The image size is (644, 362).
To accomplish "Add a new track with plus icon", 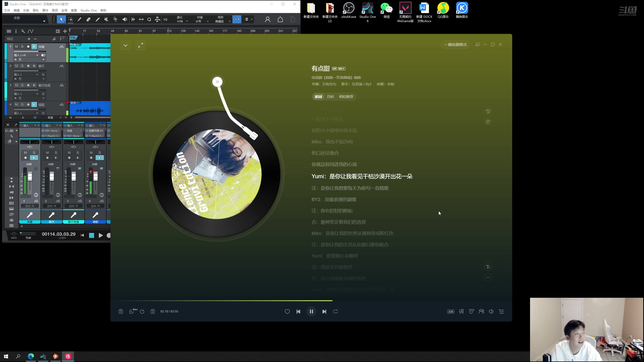I will pyautogui.click(x=65, y=31).
